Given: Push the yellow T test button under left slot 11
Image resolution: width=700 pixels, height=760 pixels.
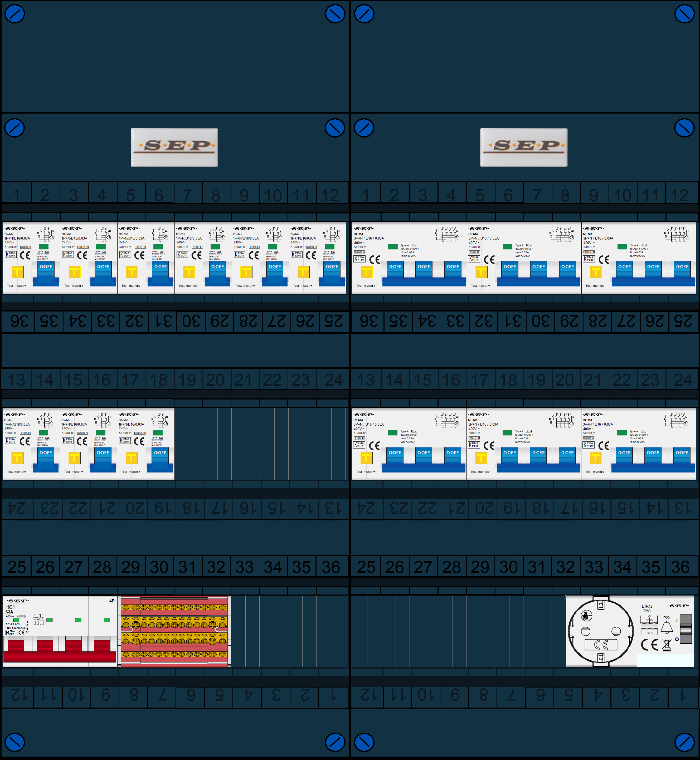Looking at the screenshot, I should (x=303, y=272).
